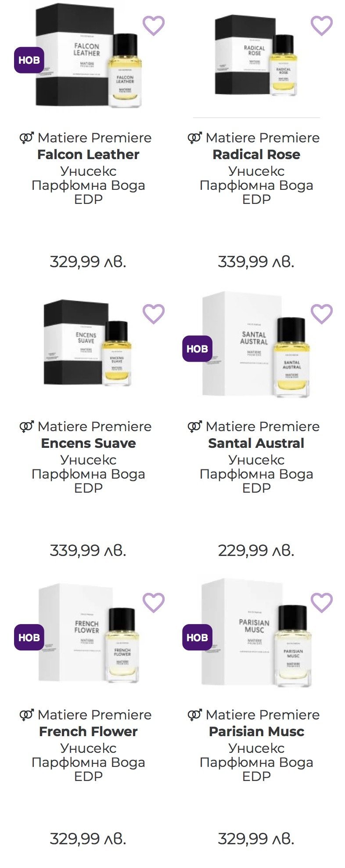Open the French Flower title link
Screen dimensions: 345x868
click(88, 731)
